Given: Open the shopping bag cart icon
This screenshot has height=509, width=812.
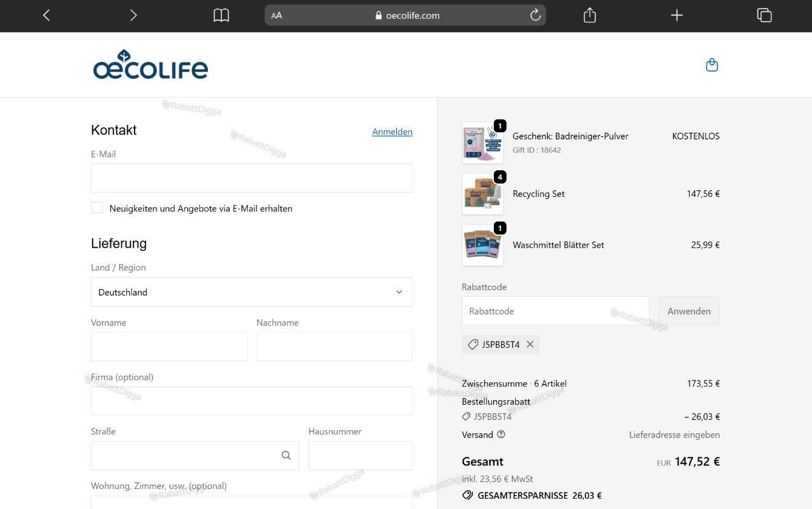Looking at the screenshot, I should [x=712, y=65].
